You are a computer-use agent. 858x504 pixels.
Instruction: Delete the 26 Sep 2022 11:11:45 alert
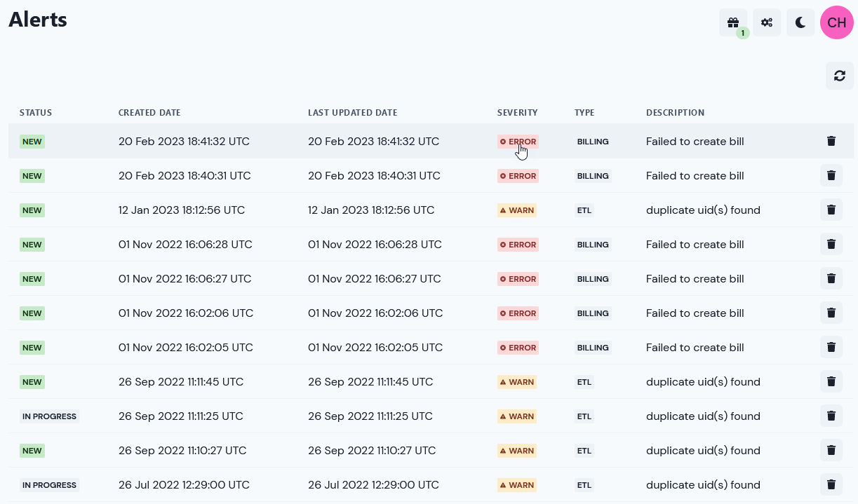click(x=831, y=381)
